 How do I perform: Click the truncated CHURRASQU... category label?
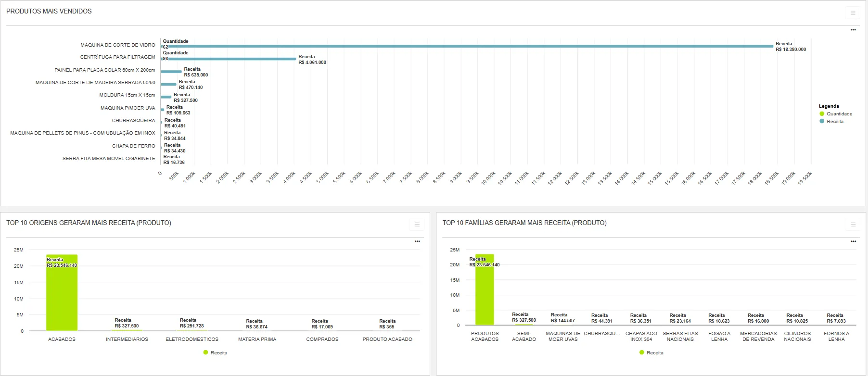pyautogui.click(x=602, y=334)
